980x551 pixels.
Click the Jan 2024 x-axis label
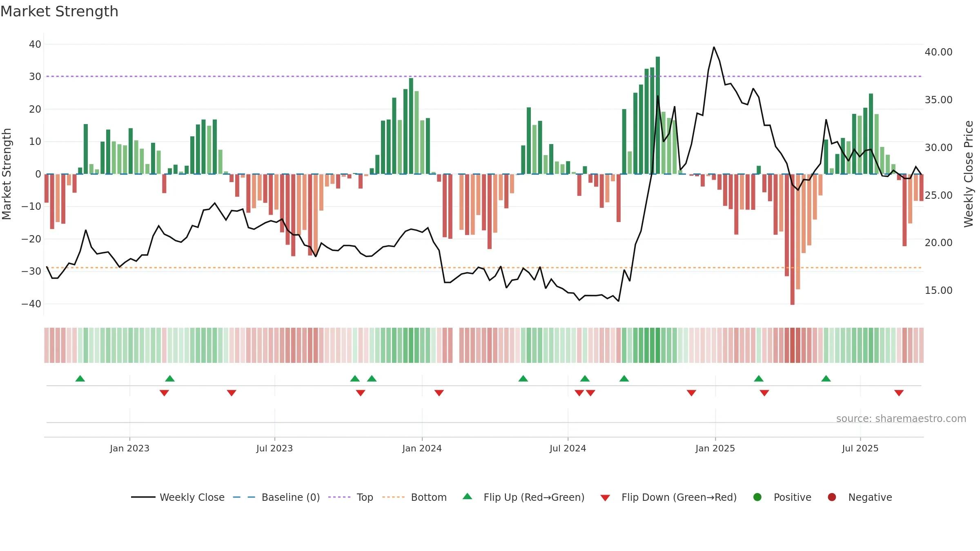422,448
